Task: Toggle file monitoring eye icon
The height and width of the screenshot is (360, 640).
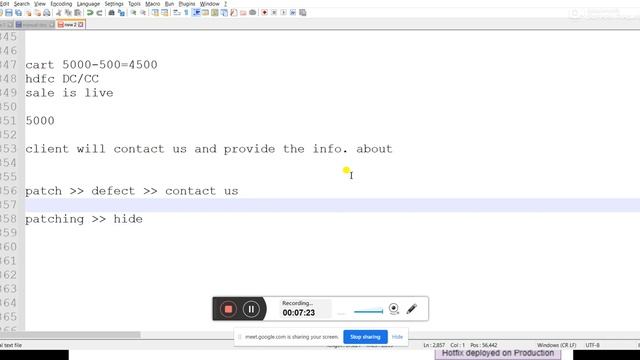Action: click(x=253, y=13)
